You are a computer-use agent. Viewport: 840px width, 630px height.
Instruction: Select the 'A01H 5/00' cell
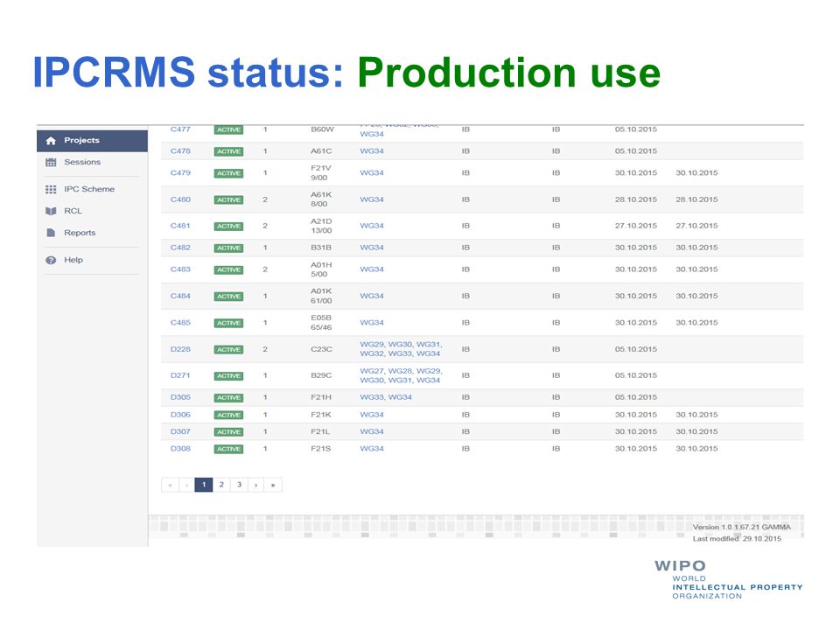point(321,269)
